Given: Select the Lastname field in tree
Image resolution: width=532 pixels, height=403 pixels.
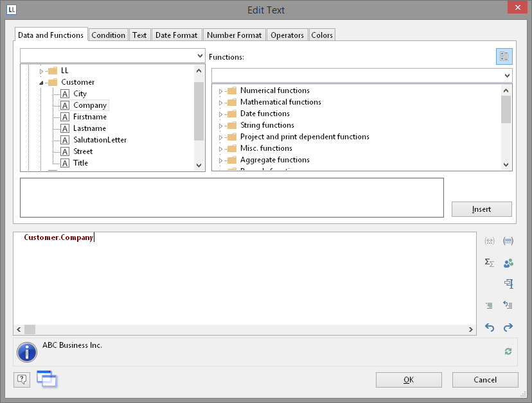Looking at the screenshot, I should click(89, 128).
